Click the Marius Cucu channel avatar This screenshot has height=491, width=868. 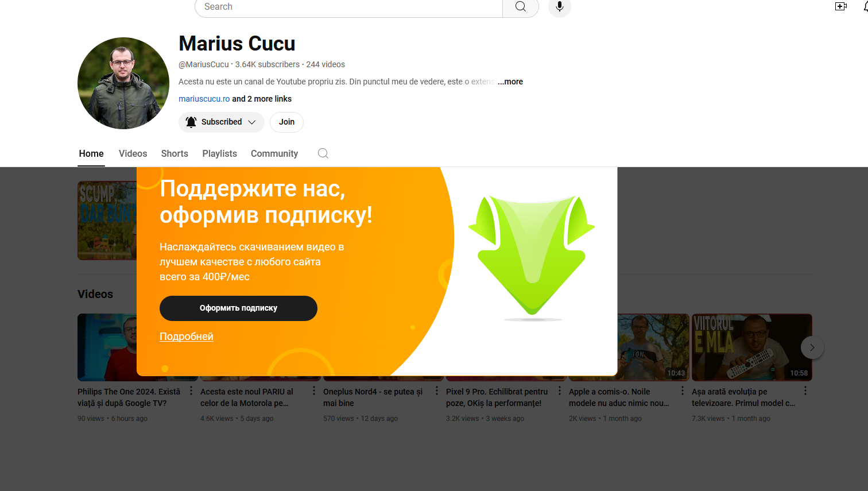(x=123, y=83)
